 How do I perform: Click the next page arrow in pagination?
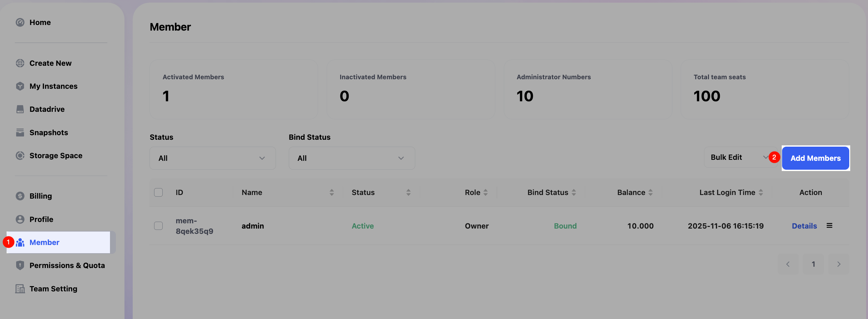coord(839,264)
